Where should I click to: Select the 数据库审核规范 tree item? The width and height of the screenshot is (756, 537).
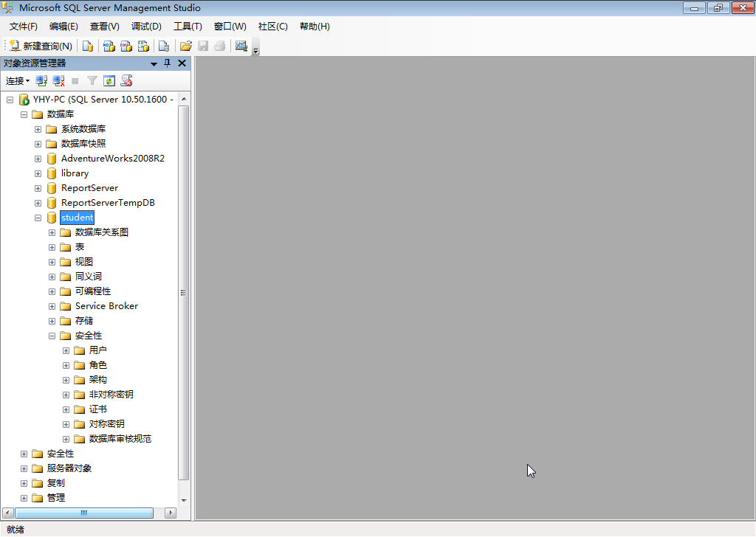tap(120, 439)
